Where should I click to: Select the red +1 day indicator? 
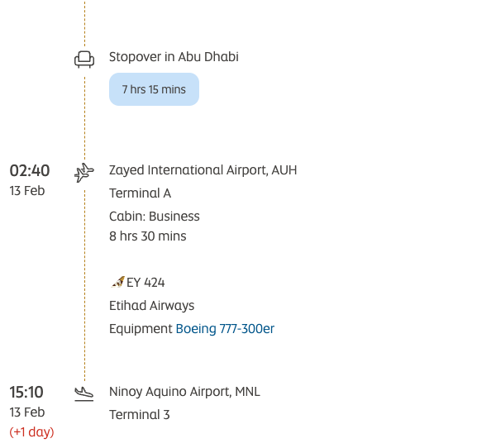tap(31, 432)
